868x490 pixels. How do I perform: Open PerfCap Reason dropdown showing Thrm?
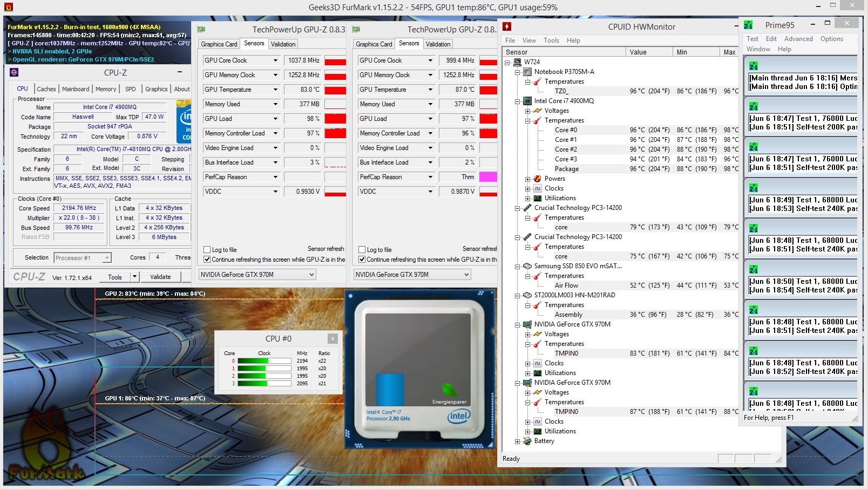[430, 177]
